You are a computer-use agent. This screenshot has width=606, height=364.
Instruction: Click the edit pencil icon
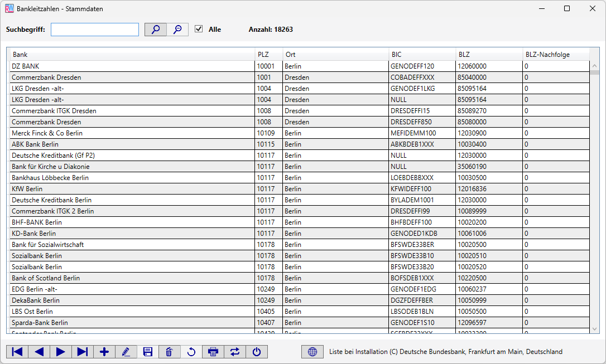click(126, 352)
